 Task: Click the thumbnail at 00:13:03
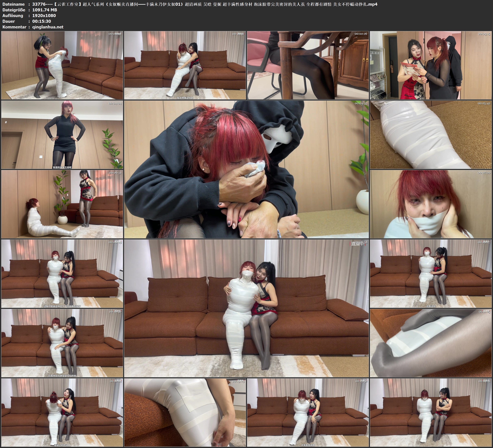coord(185,412)
